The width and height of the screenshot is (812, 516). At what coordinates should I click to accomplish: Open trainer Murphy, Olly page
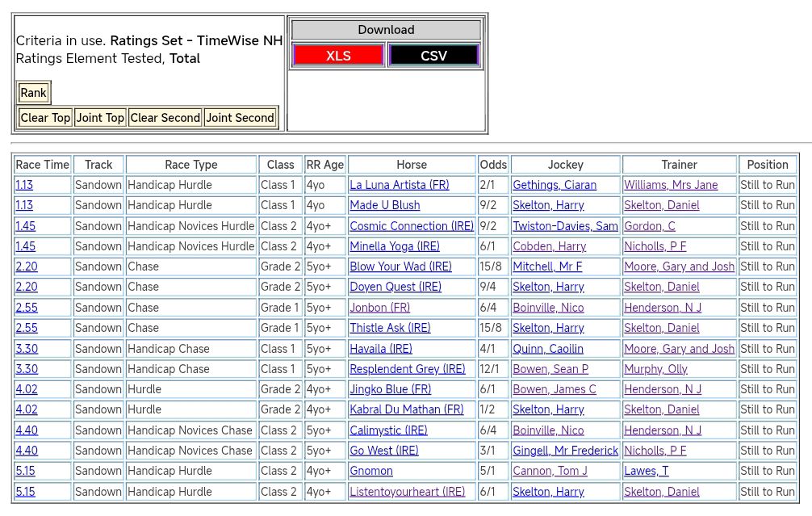coord(655,369)
